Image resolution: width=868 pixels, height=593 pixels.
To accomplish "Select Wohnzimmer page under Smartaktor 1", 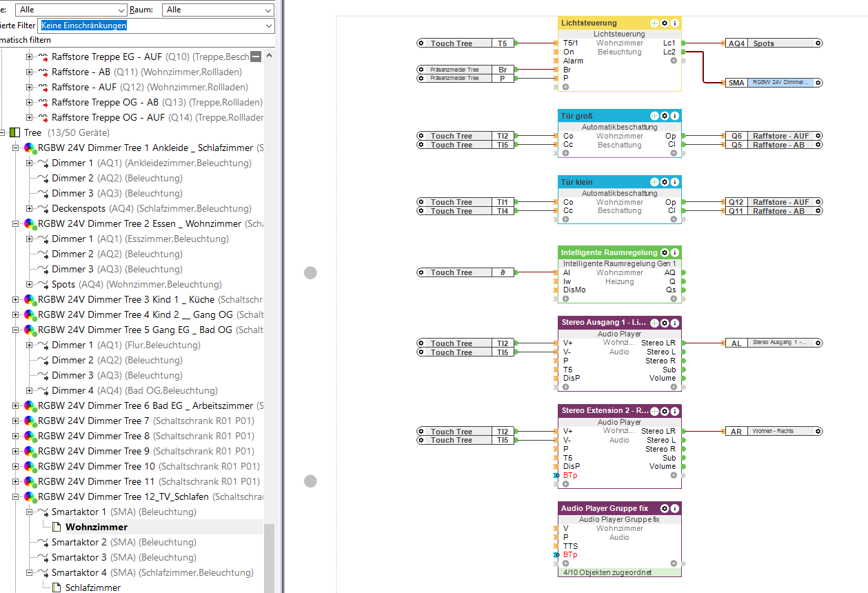I will click(x=96, y=527).
